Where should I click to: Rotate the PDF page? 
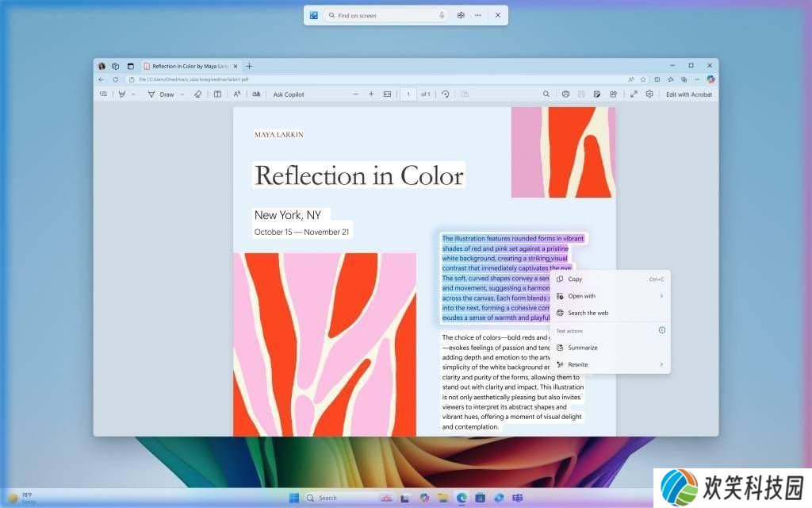tap(446, 94)
